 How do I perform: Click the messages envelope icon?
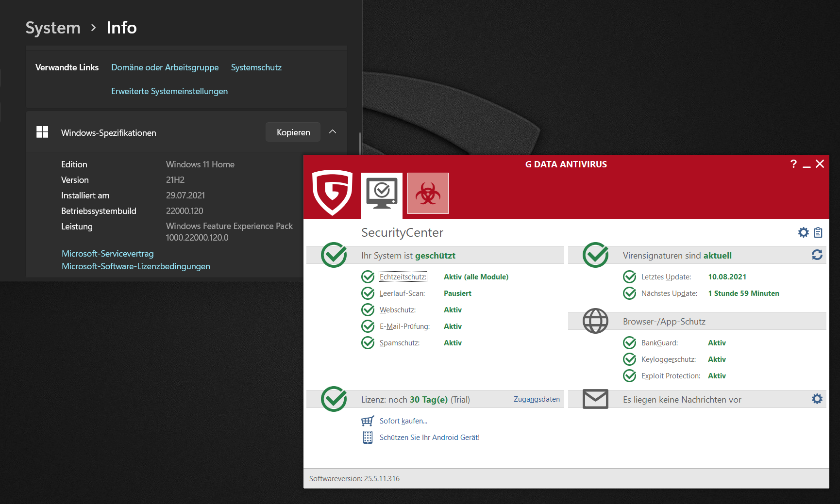(x=596, y=399)
